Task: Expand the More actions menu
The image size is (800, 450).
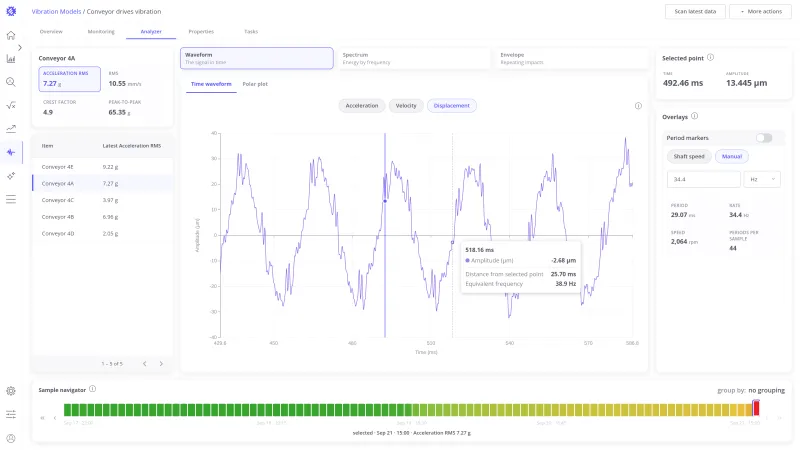Action: [760, 11]
